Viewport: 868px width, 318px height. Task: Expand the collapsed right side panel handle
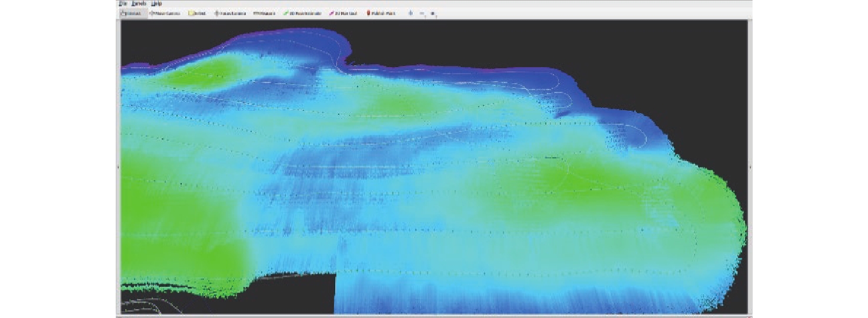[750, 167]
